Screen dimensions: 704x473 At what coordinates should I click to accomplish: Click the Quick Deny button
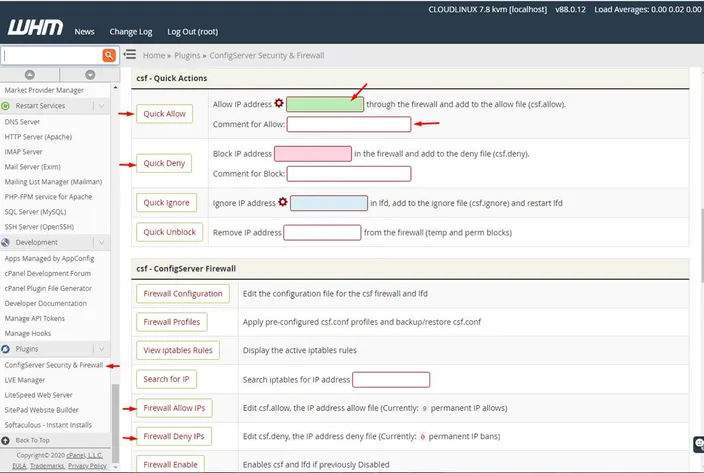click(x=164, y=163)
